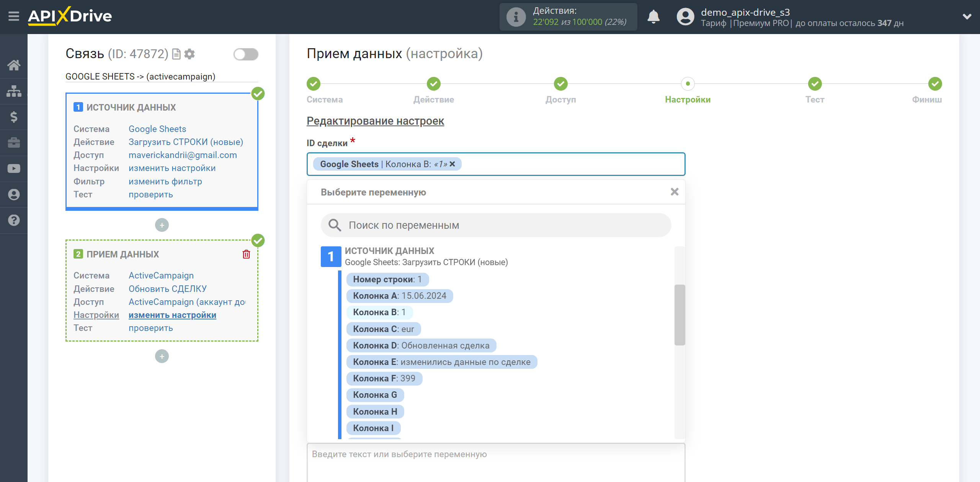Open the Google Sheets system link
The width and height of the screenshot is (980, 482).
click(x=157, y=129)
